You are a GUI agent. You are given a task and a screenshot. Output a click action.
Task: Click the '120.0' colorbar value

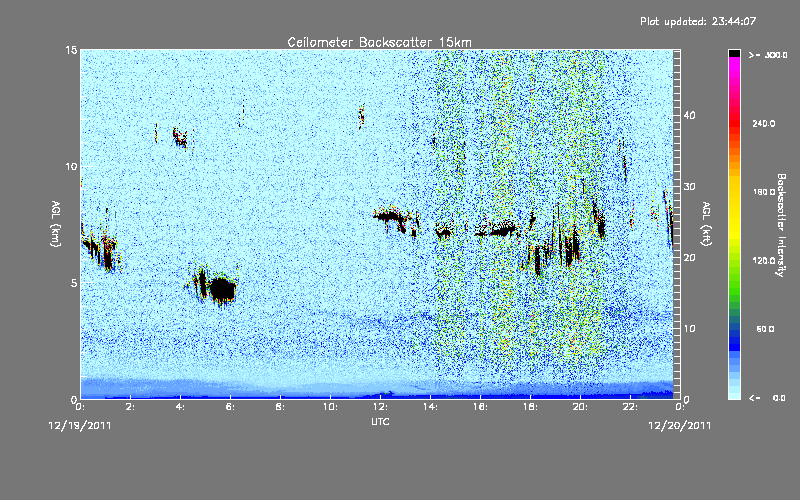point(764,260)
